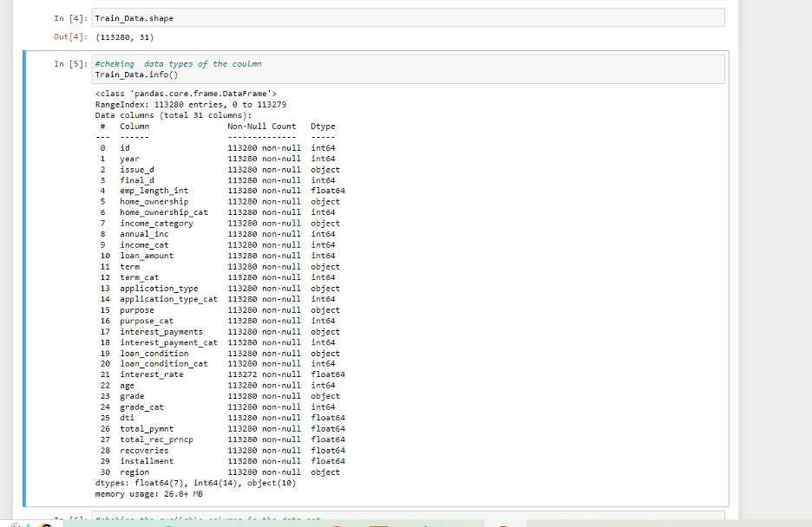Click the second taskbar icon at bottom left
The image size is (812, 527).
tap(26, 524)
